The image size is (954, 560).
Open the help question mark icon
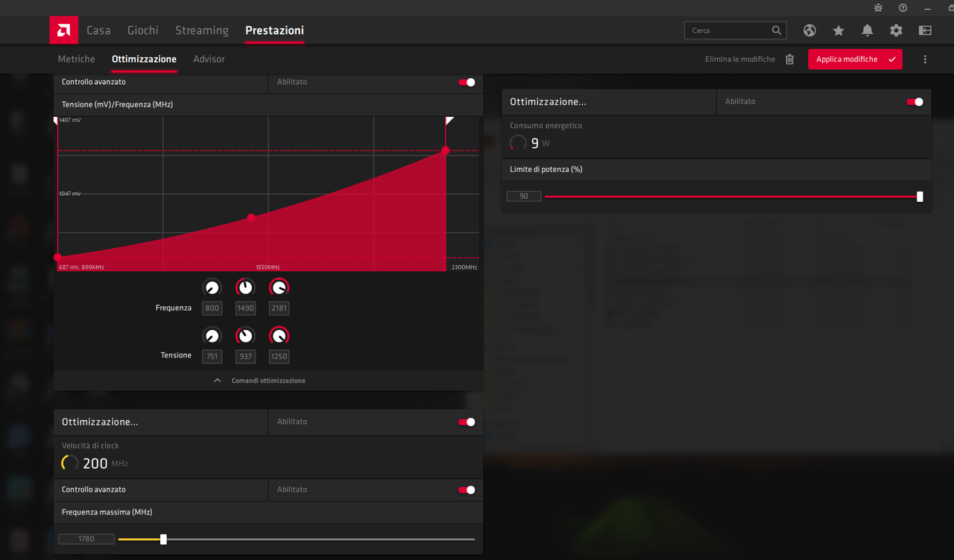pyautogui.click(x=903, y=7)
